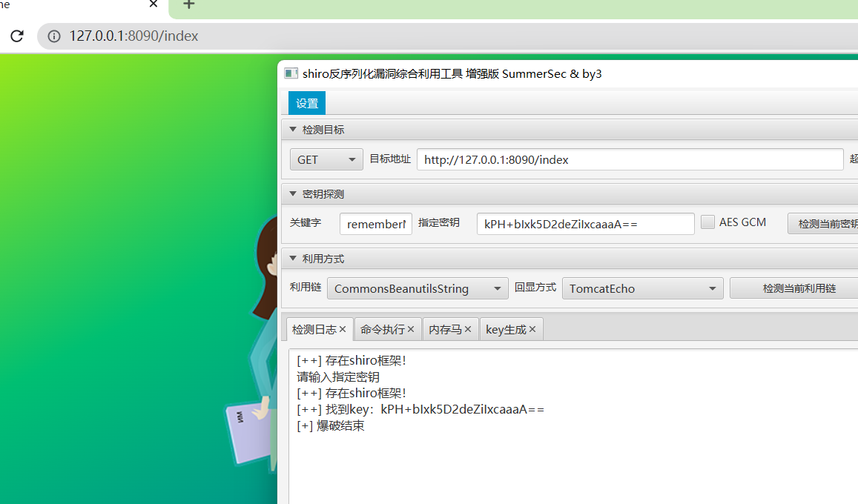Switch to the 命令执行 tab
The image size is (858, 504).
[383, 330]
